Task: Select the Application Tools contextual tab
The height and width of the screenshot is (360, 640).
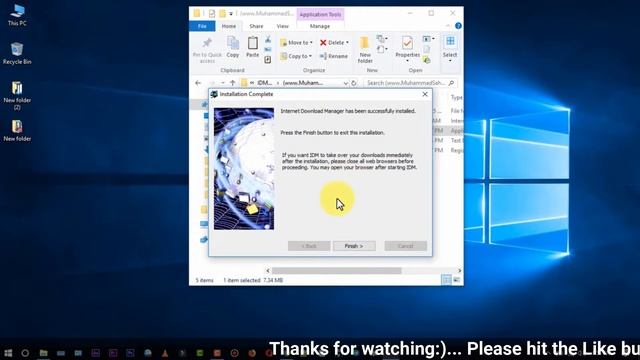Action: tap(320, 14)
